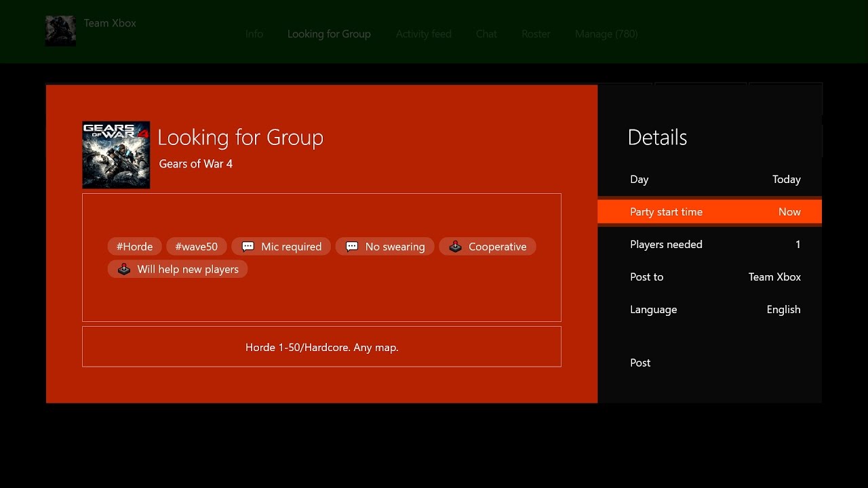Click the speech bubble icon on Mic required
Screen dimensions: 868x488
(248, 247)
